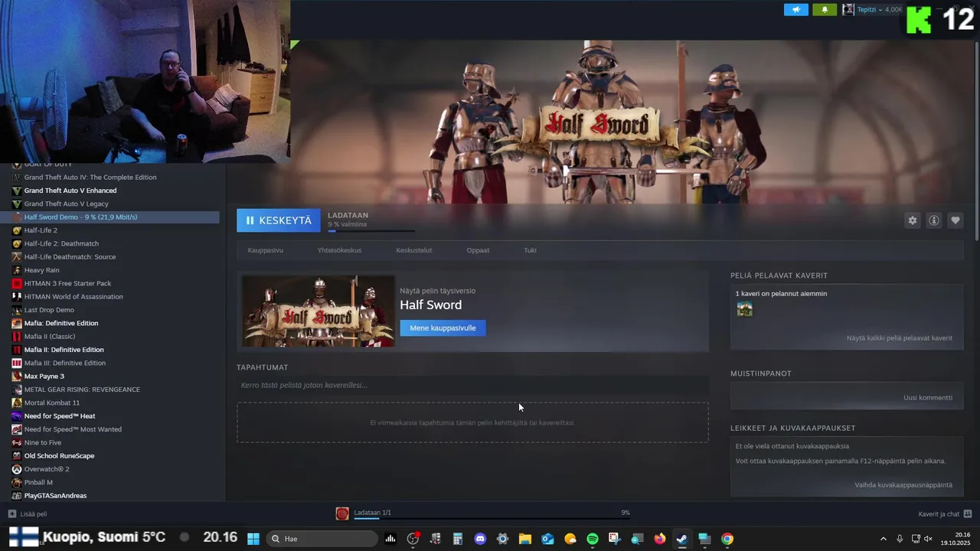
Task: Open Google Chrome from the taskbar
Action: point(727,539)
